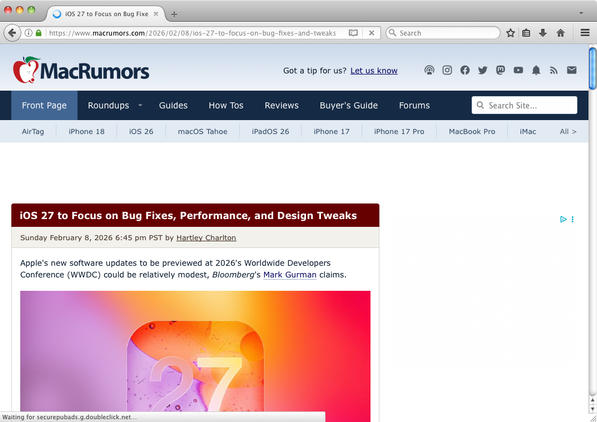
Task: Click the vertical scrollbar thumb
Action: pyautogui.click(x=592, y=68)
